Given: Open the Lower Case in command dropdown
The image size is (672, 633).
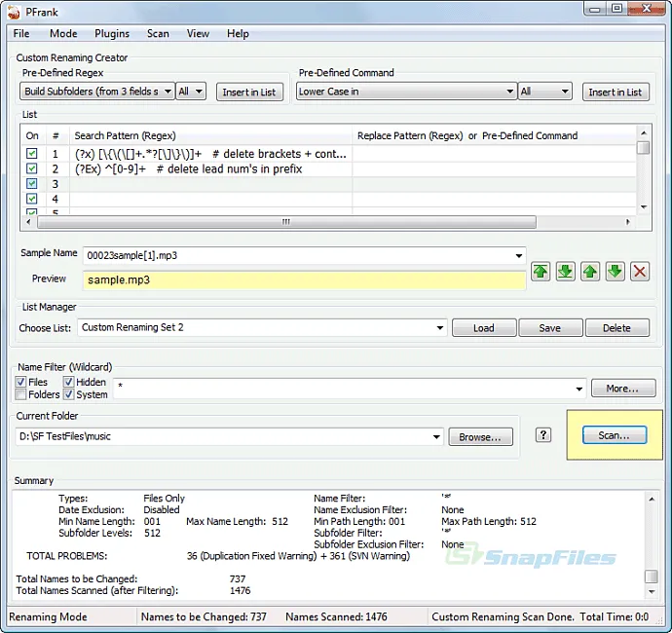Looking at the screenshot, I should (x=510, y=92).
